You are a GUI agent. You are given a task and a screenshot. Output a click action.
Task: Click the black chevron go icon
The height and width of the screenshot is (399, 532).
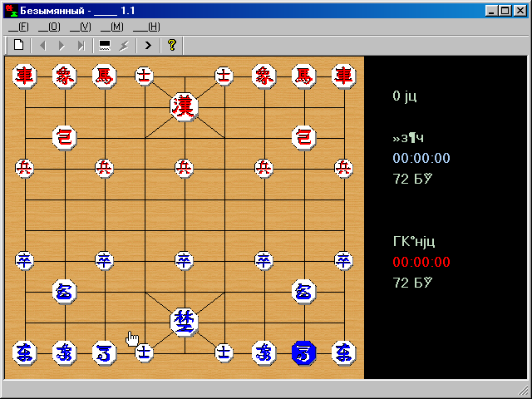(x=148, y=45)
